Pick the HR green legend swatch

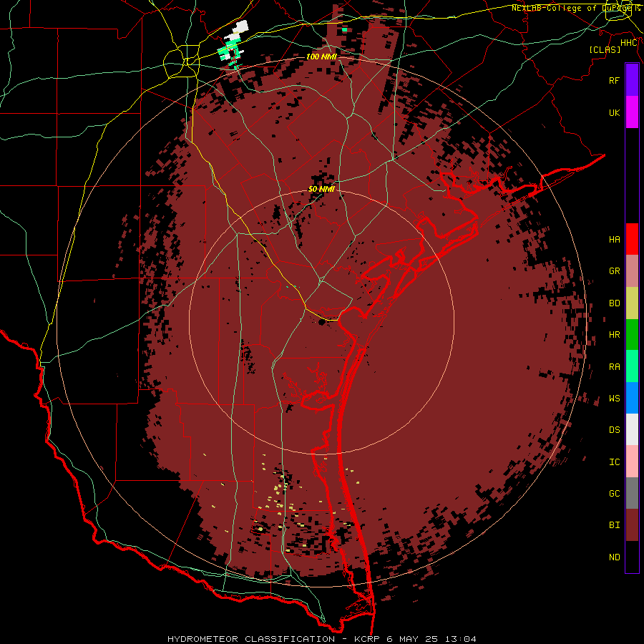632,335
